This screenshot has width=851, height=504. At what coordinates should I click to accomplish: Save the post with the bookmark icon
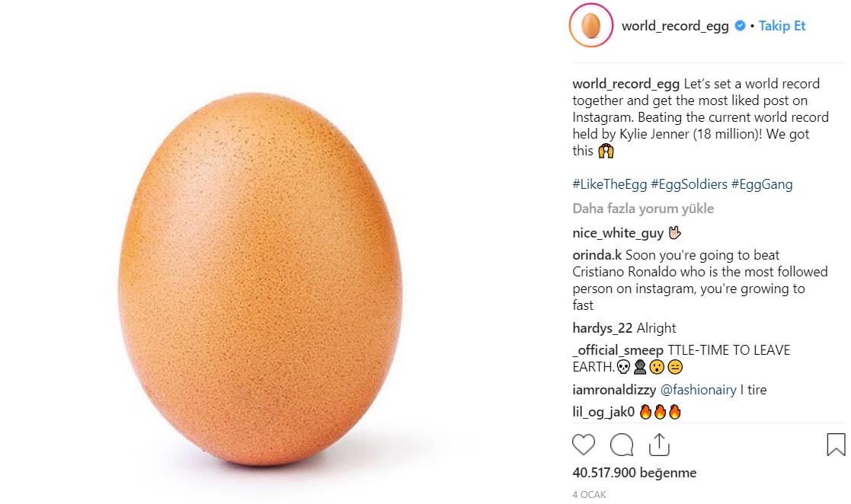click(835, 445)
